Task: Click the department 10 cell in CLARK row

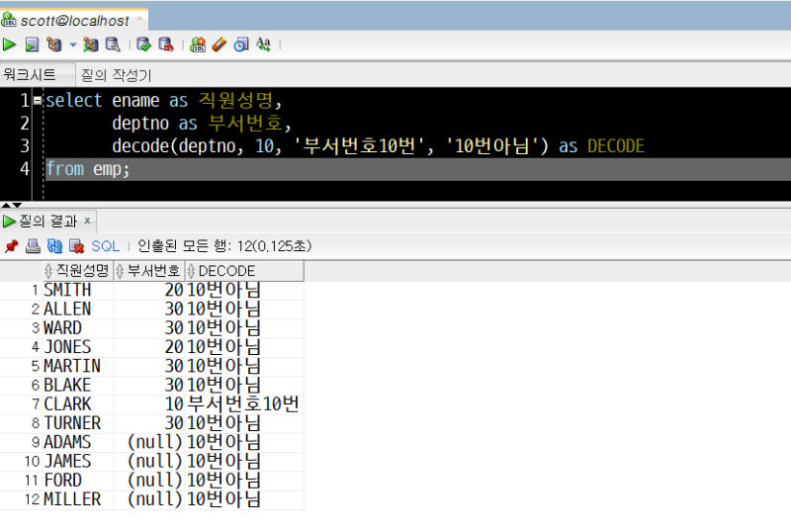Action: pyautogui.click(x=149, y=404)
